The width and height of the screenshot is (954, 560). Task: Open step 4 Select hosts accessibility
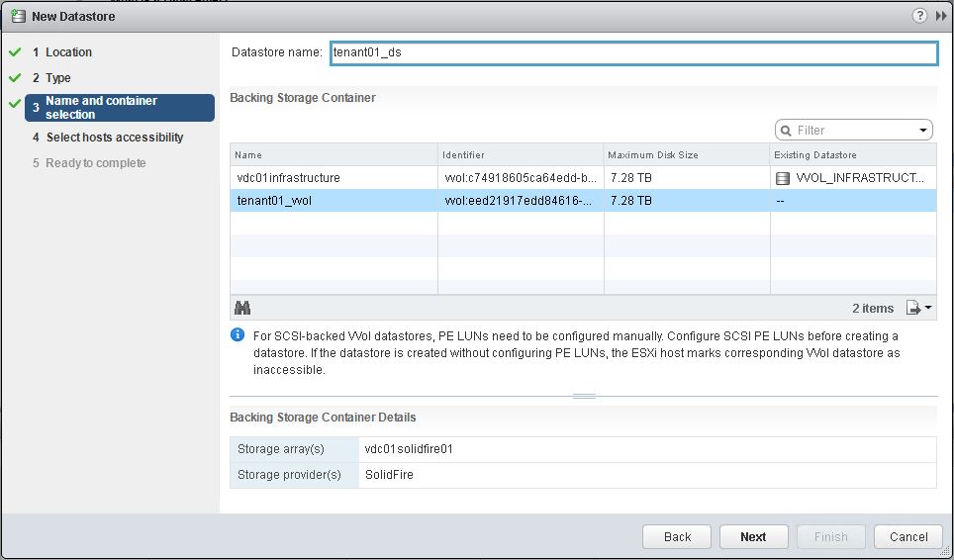pyautogui.click(x=108, y=138)
